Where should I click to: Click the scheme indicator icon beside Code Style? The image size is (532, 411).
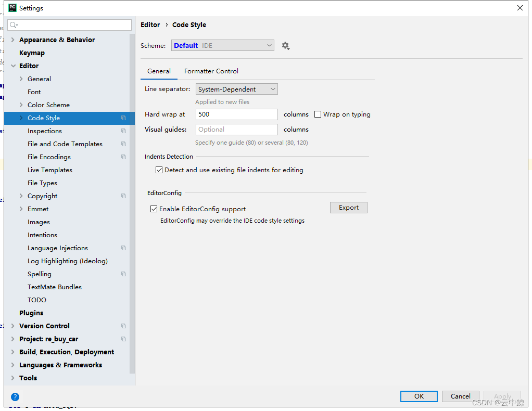[123, 118]
